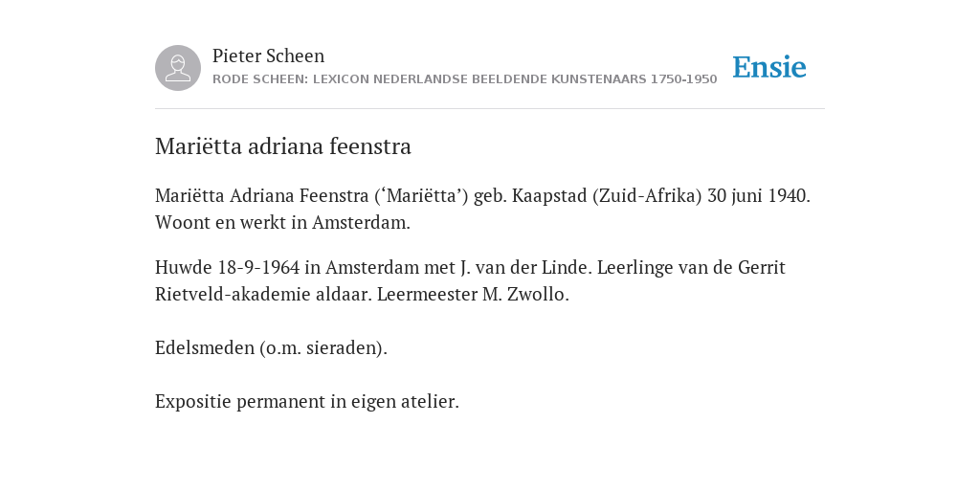
Task: Click the quoted nickname 'Mariëtta'
Action: pos(422,196)
